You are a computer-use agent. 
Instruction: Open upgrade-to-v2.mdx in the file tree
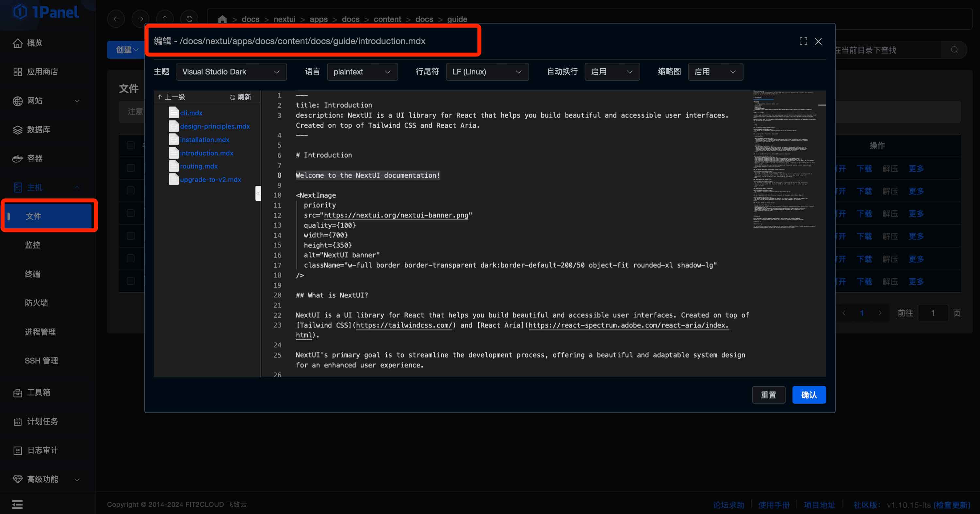point(210,180)
